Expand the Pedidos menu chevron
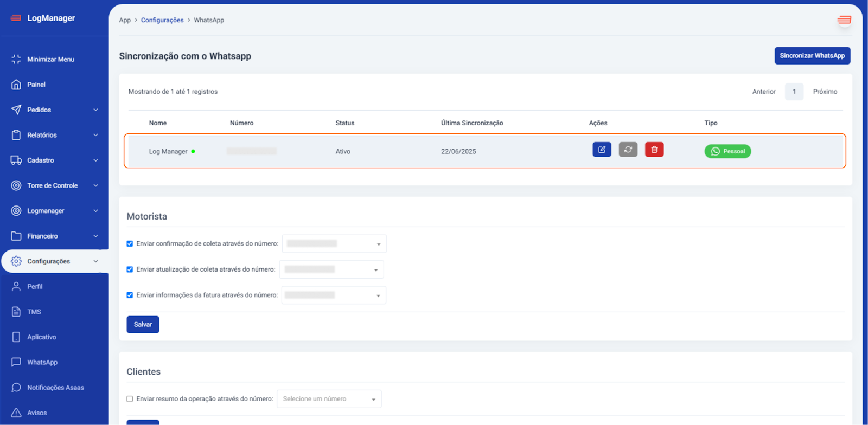868x425 pixels. pyautogui.click(x=96, y=110)
